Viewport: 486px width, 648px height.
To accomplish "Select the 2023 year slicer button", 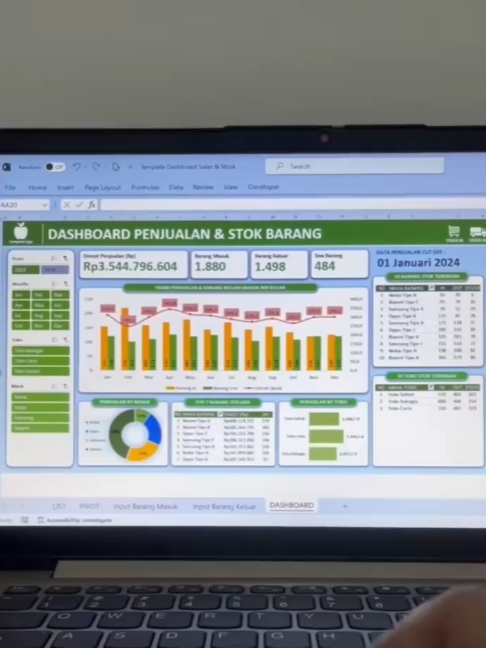I will coord(26,270).
